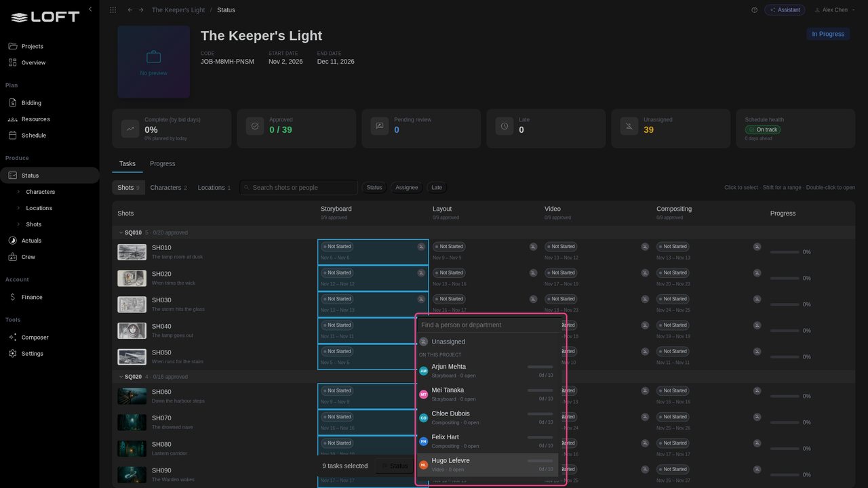Toggle the Late filter chip
Viewport: 868px width, 488px height.
[x=437, y=188]
